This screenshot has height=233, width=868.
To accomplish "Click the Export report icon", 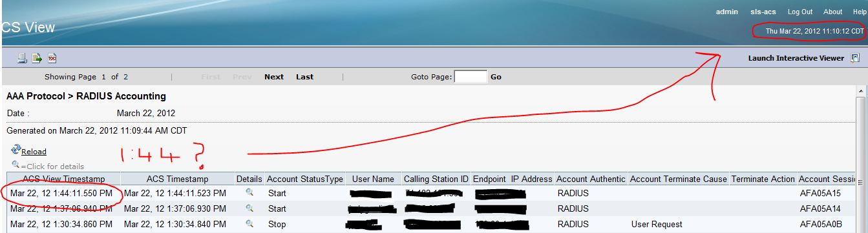I will [37, 58].
